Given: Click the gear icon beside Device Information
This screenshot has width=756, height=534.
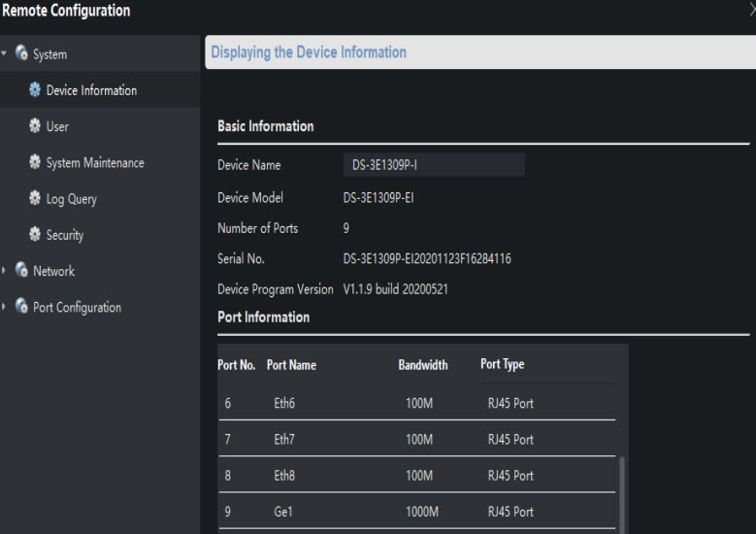Looking at the screenshot, I should click(x=35, y=90).
